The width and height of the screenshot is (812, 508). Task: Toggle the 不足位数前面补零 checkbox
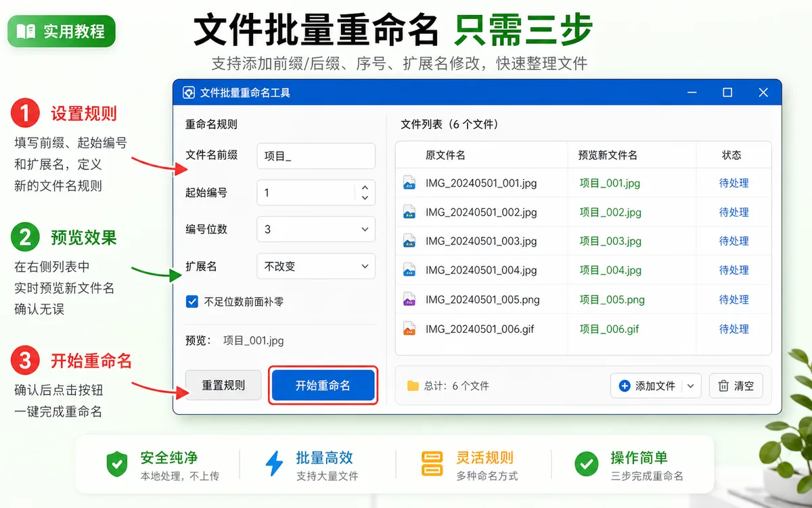[192, 302]
